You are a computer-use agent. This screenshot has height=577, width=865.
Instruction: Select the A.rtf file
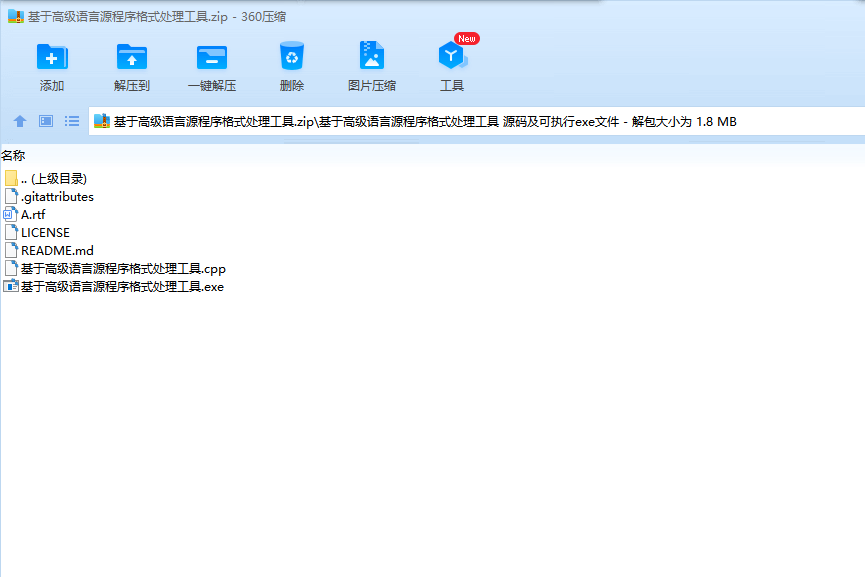coord(24,215)
